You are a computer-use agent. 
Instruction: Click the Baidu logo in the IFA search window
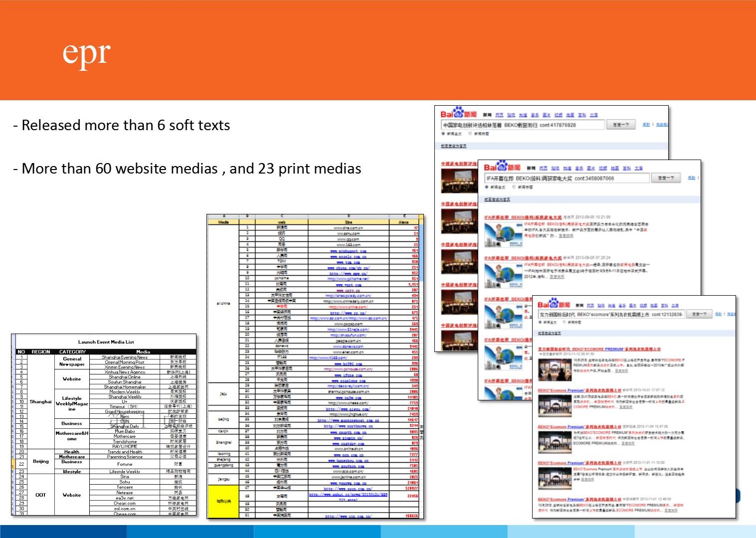[502, 166]
